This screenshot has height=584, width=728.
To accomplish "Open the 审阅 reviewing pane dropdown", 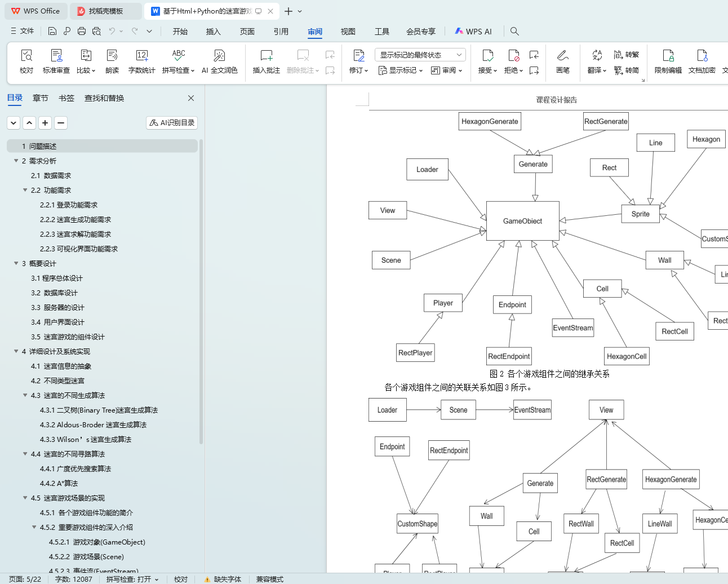I will (447, 70).
